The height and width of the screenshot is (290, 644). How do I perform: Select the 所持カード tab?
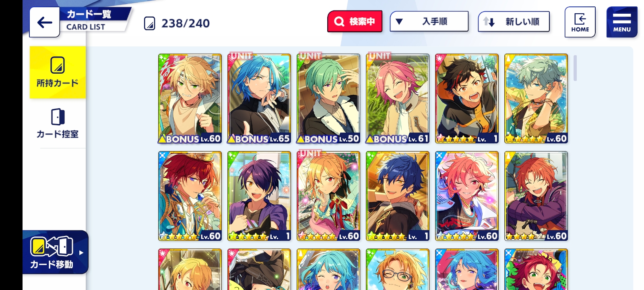58,72
